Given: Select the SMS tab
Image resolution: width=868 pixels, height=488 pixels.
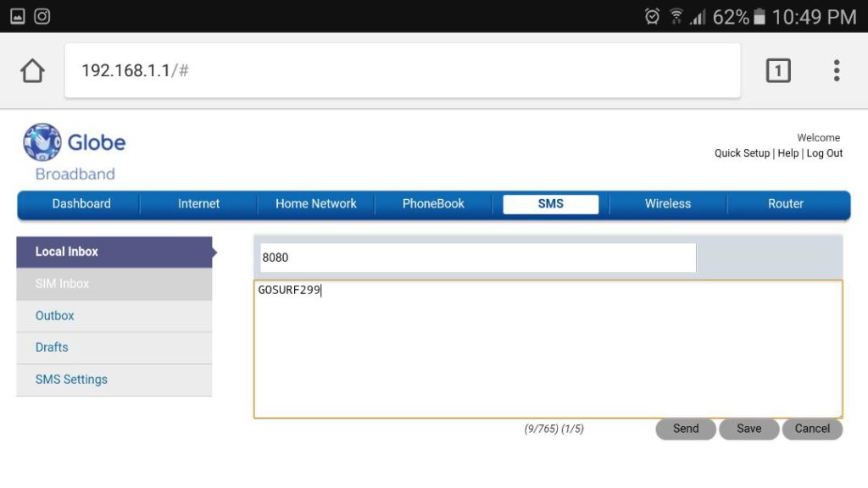Looking at the screenshot, I should pyautogui.click(x=551, y=203).
